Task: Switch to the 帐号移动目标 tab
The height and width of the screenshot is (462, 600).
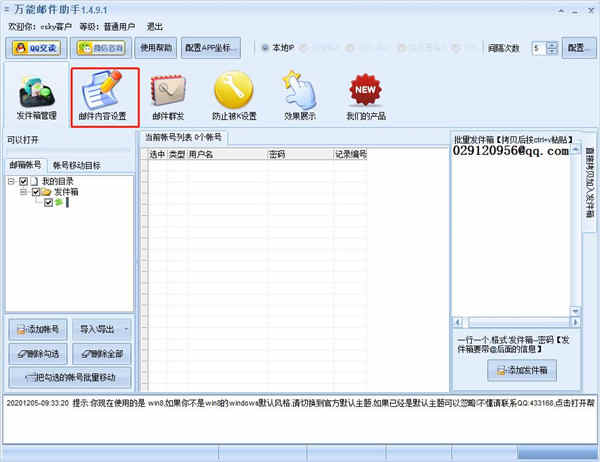Action: pos(77,165)
